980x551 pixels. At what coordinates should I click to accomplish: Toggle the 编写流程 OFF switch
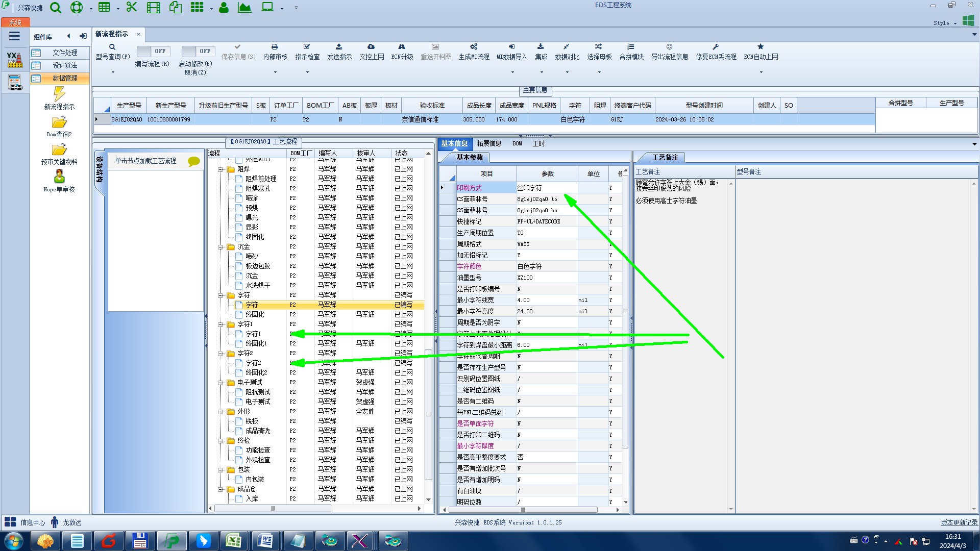(x=153, y=52)
